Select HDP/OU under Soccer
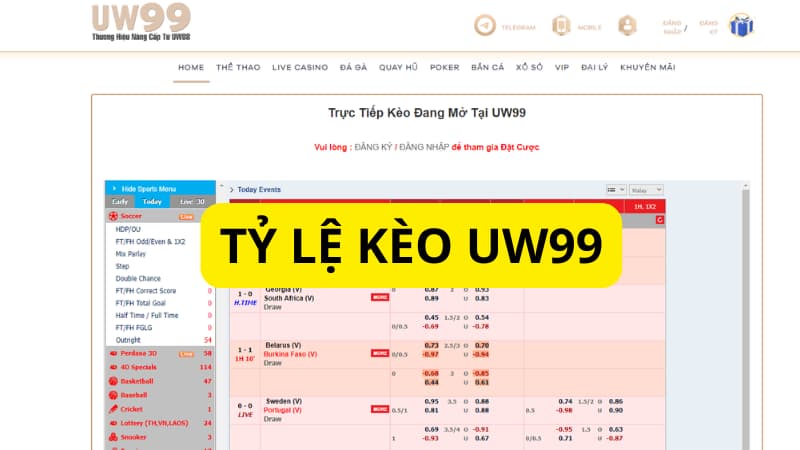This screenshot has height=450, width=800. pos(128,230)
